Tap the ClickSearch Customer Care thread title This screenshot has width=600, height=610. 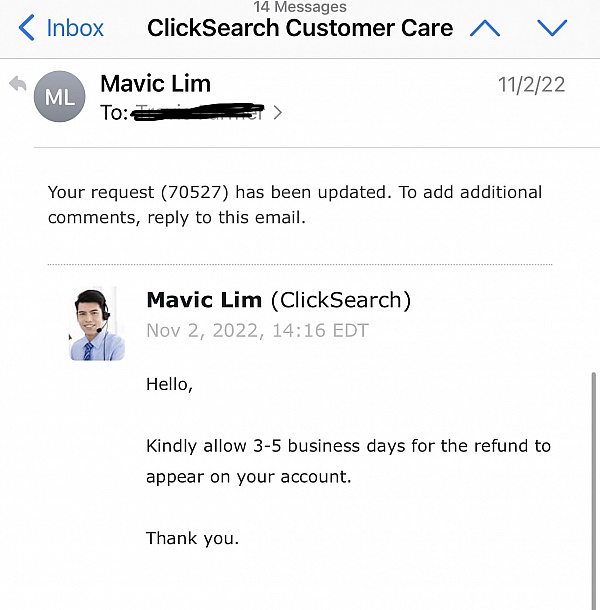(300, 28)
